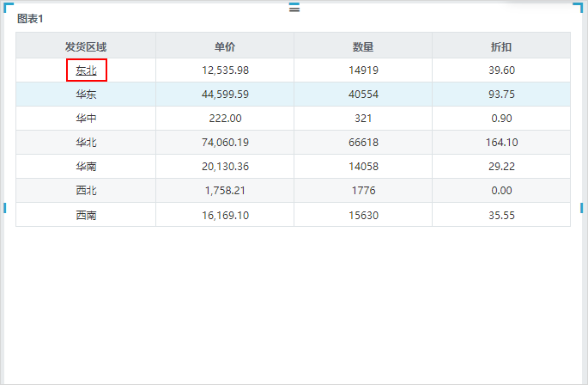Click the 折扣 column header
588x385 pixels.
[501, 47]
